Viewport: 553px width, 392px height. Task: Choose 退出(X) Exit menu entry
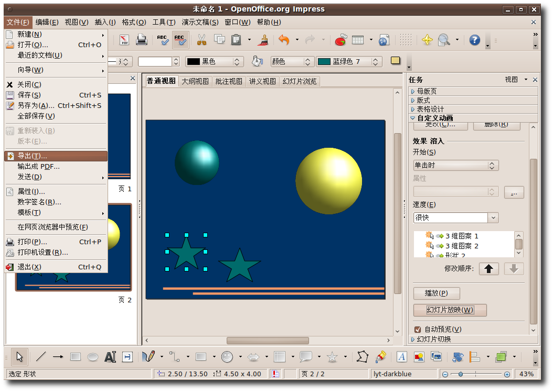point(56,267)
